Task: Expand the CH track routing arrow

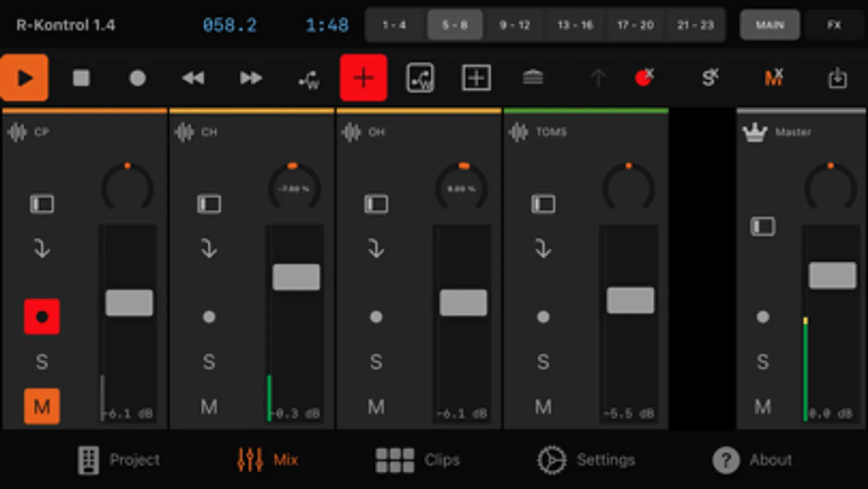Action: [x=209, y=248]
